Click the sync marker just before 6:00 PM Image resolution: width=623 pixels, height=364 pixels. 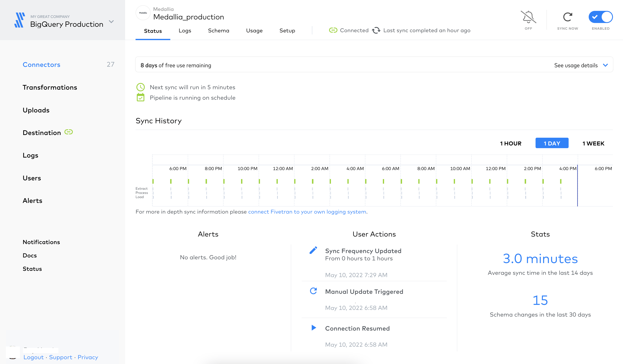pos(171,182)
